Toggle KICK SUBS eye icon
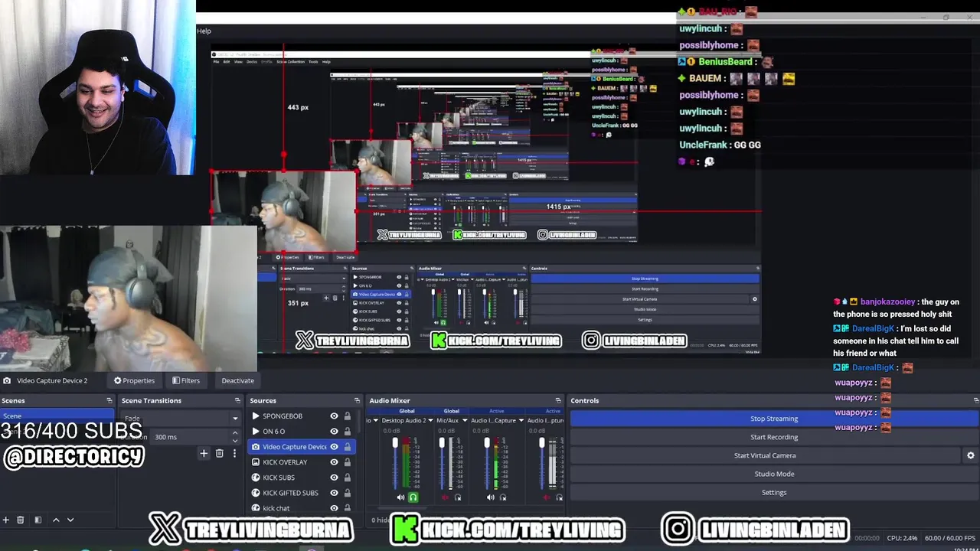The height and width of the screenshot is (551, 980). tap(334, 478)
